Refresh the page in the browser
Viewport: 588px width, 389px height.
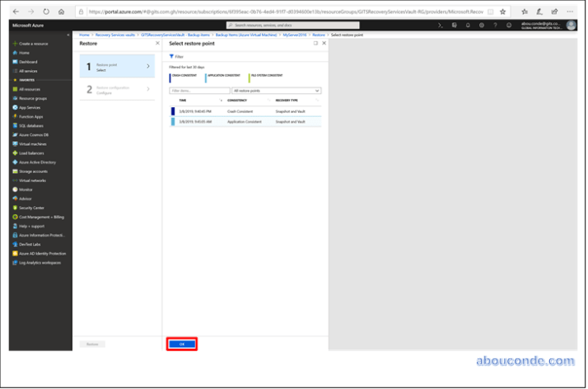[x=45, y=12]
